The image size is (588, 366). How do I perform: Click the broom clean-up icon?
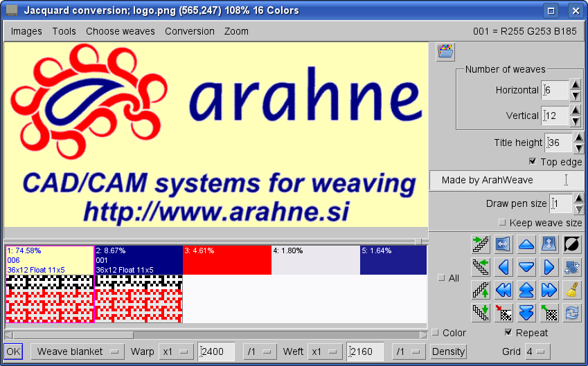click(571, 289)
